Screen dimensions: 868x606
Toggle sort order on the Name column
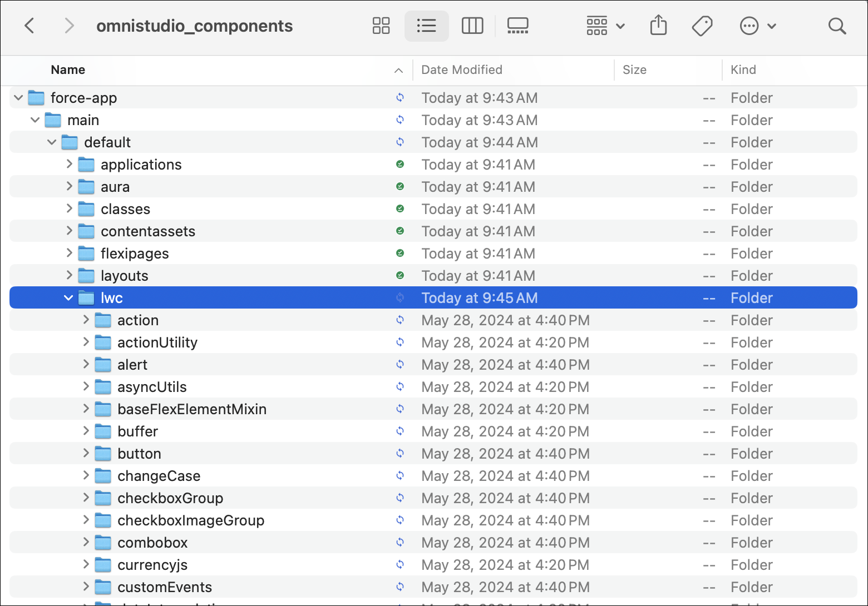(x=398, y=71)
